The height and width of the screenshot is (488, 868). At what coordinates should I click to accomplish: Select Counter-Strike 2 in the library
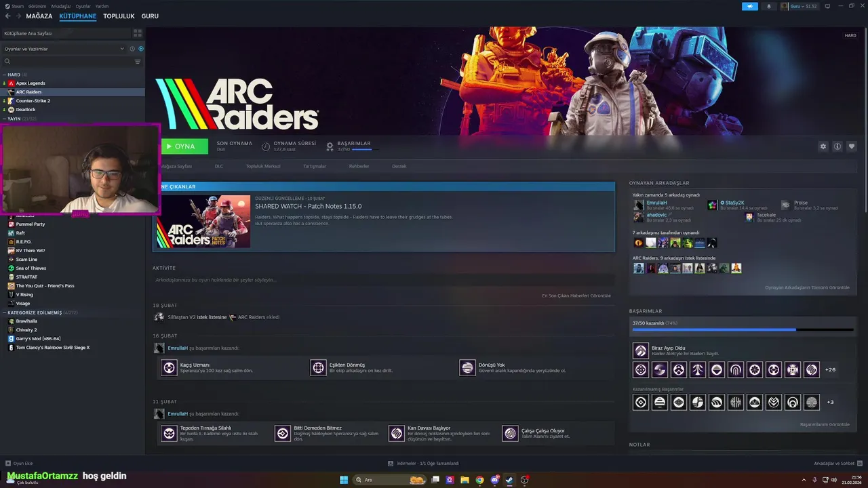[33, 101]
